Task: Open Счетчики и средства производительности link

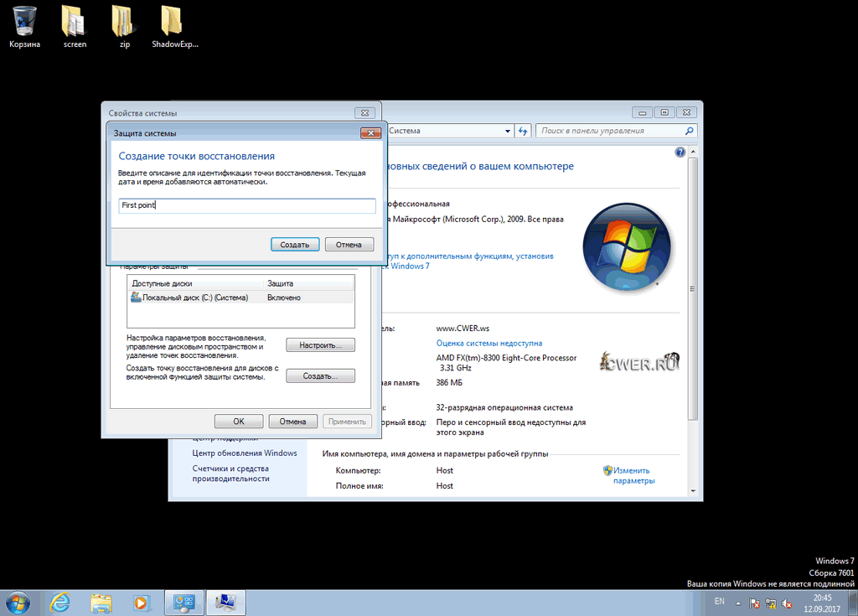Action: pyautogui.click(x=230, y=474)
